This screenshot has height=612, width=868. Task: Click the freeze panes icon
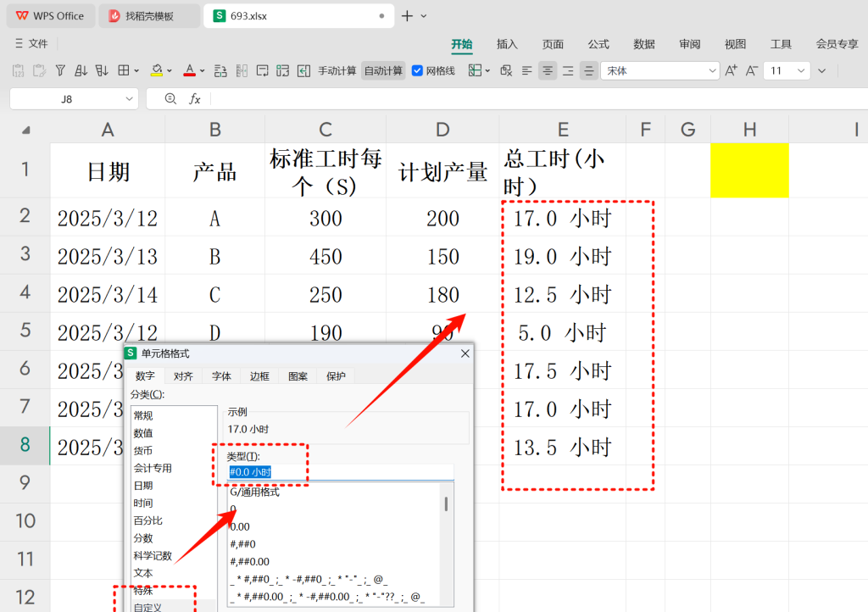coord(475,70)
